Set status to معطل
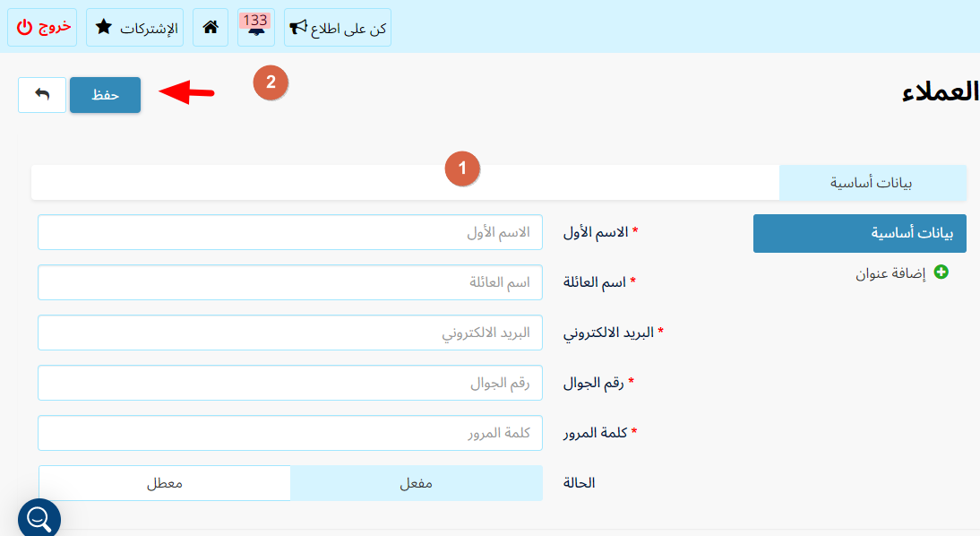The image size is (980, 536). click(164, 483)
